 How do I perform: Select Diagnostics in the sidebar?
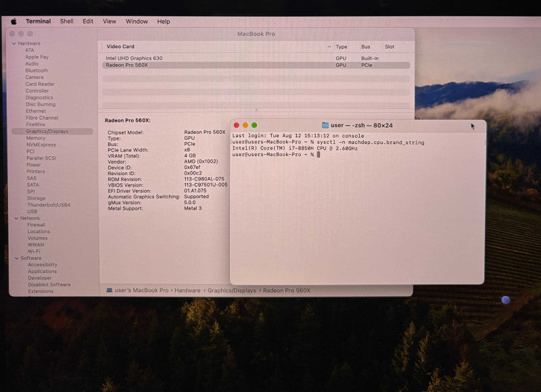pyautogui.click(x=39, y=97)
